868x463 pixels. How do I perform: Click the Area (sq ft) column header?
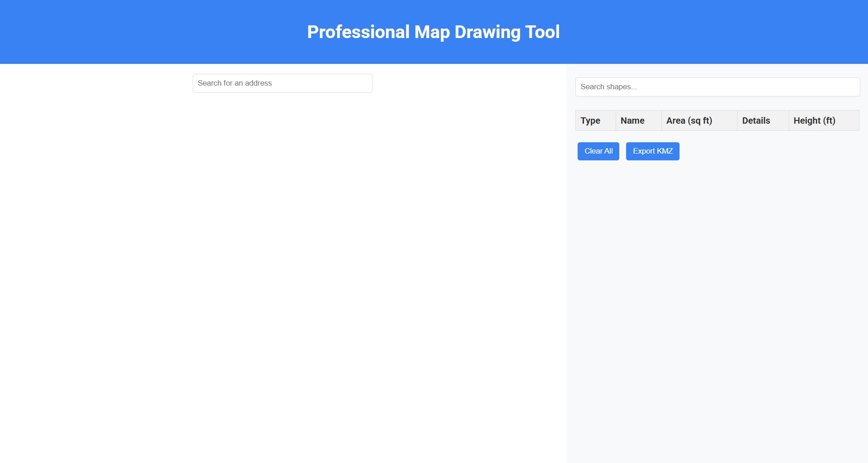[689, 121]
